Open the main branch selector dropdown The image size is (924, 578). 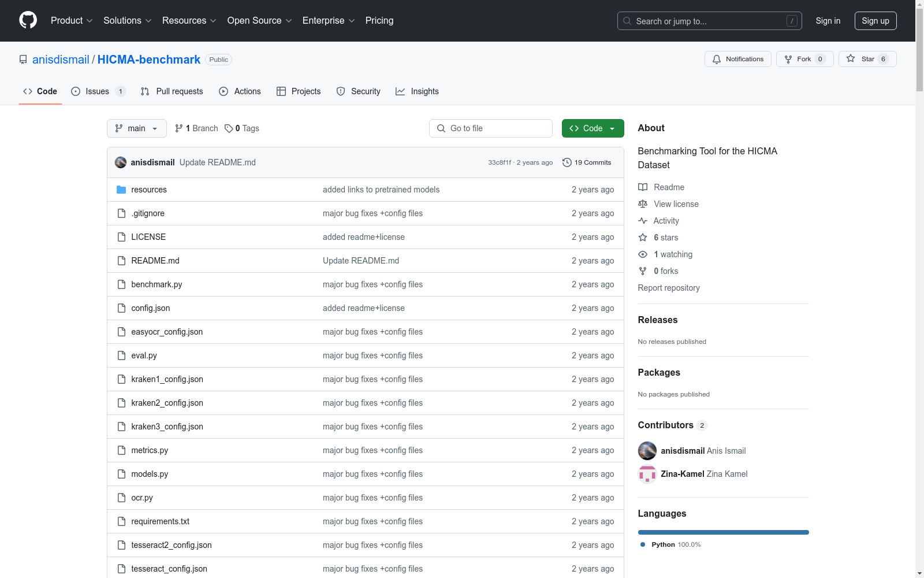tap(137, 128)
